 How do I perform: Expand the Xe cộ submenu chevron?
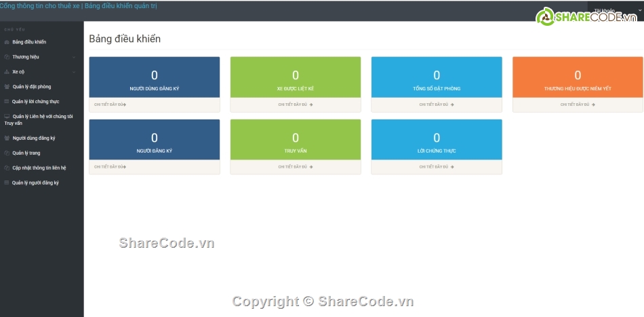tap(74, 72)
